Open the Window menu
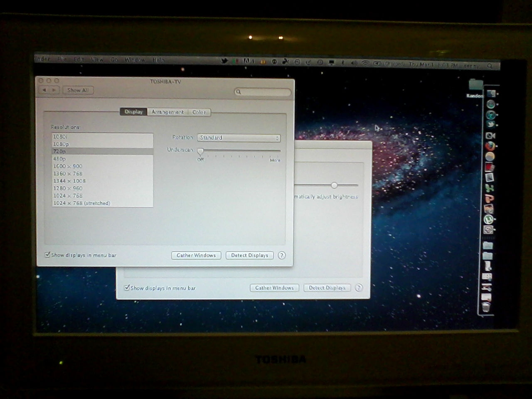The height and width of the screenshot is (399, 532). coord(135,59)
